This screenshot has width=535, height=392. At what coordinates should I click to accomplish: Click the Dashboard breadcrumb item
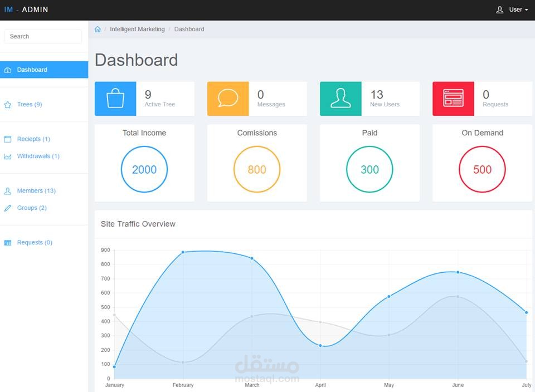click(x=189, y=30)
